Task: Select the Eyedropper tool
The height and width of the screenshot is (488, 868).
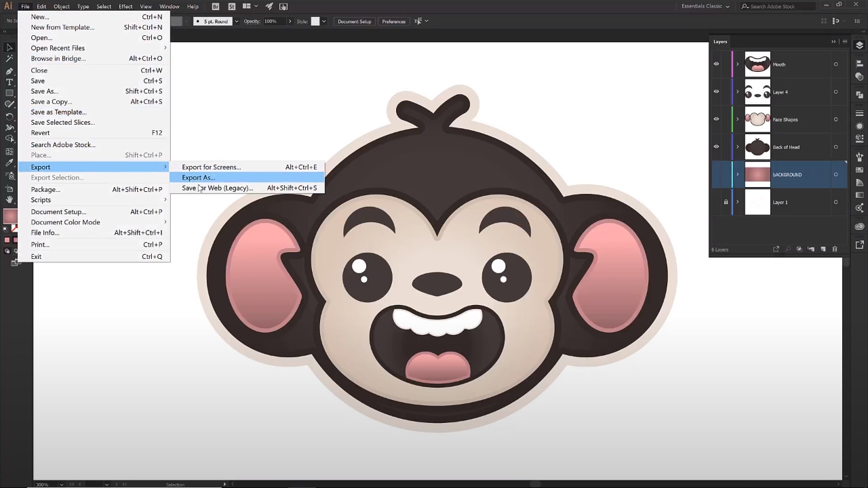Action: coord(9,163)
